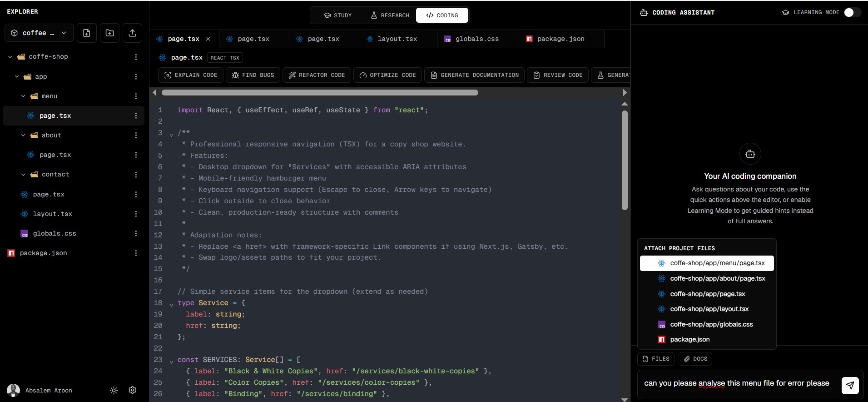Viewport: 868px width, 402px height.
Task: Click Review Code button
Action: click(x=558, y=75)
